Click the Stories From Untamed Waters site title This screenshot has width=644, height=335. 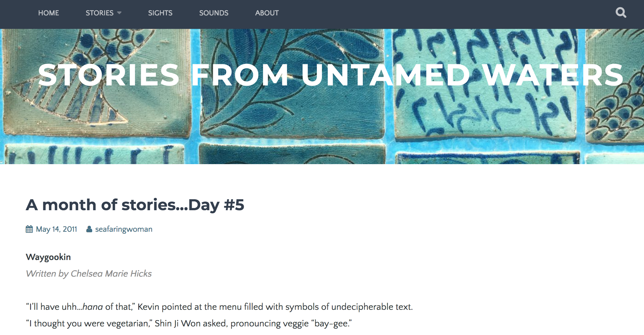click(x=330, y=75)
